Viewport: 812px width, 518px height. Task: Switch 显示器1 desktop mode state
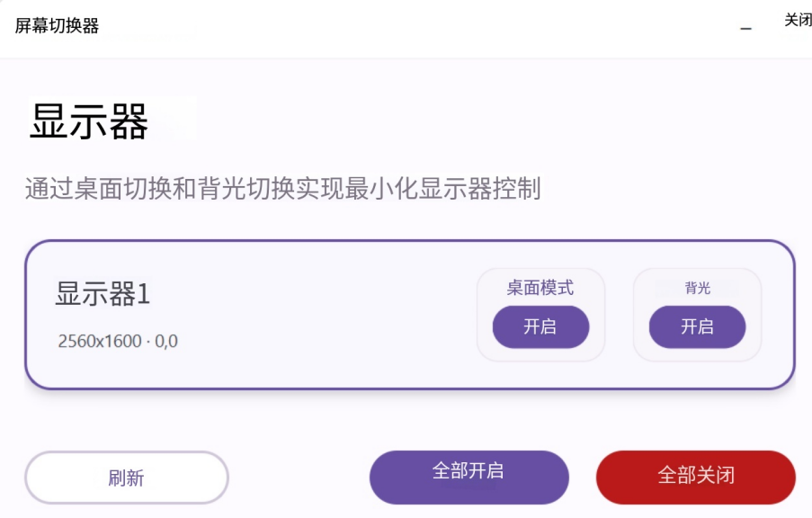click(x=540, y=326)
